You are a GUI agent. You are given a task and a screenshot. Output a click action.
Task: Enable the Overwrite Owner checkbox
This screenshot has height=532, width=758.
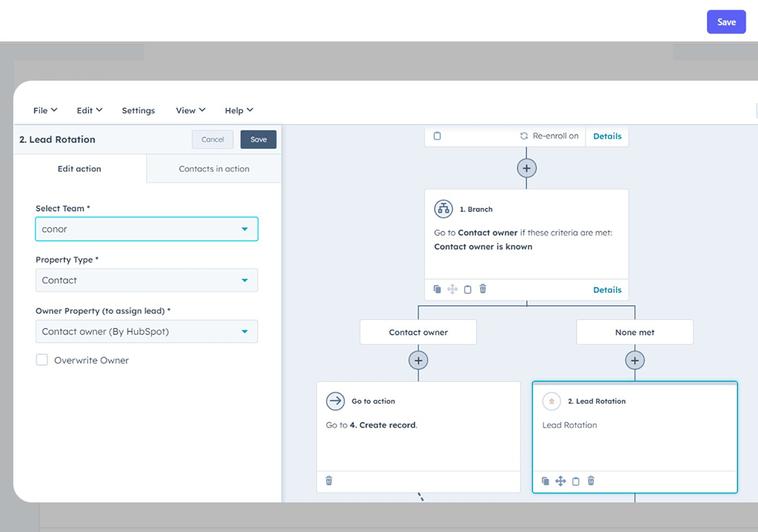tap(42, 360)
